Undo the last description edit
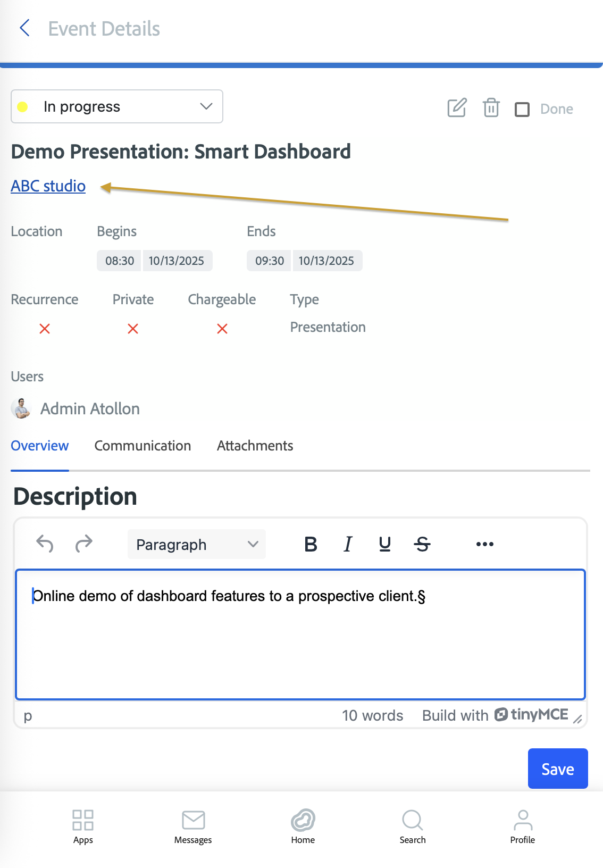This screenshot has height=868, width=603. [45, 544]
